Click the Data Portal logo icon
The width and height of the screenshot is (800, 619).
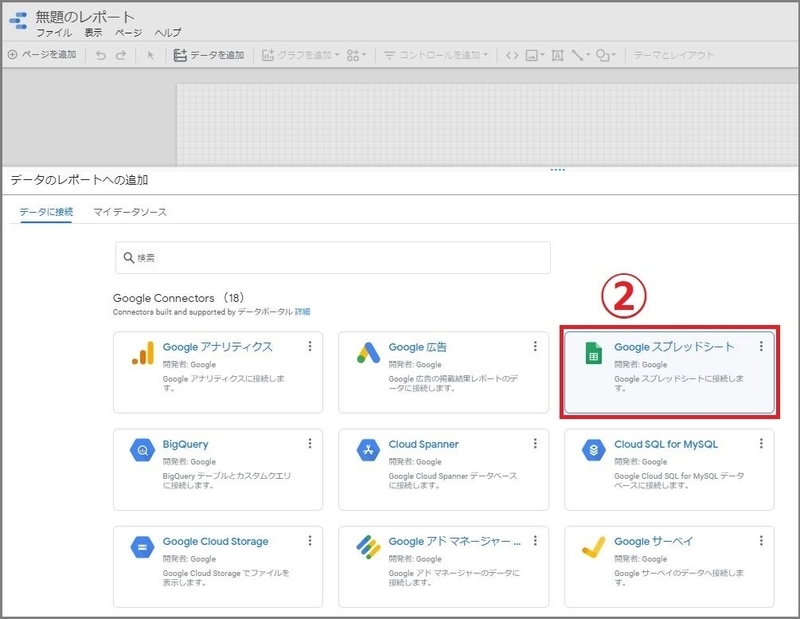18,20
